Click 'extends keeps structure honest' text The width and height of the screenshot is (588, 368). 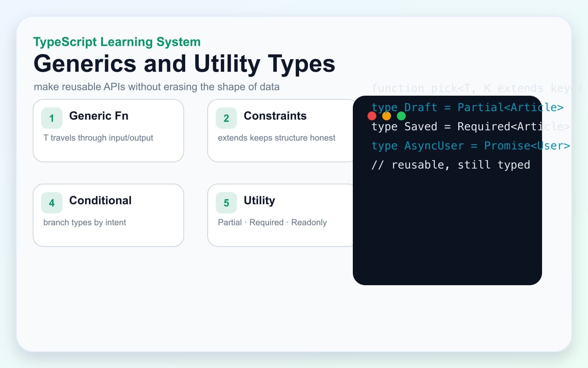(277, 138)
